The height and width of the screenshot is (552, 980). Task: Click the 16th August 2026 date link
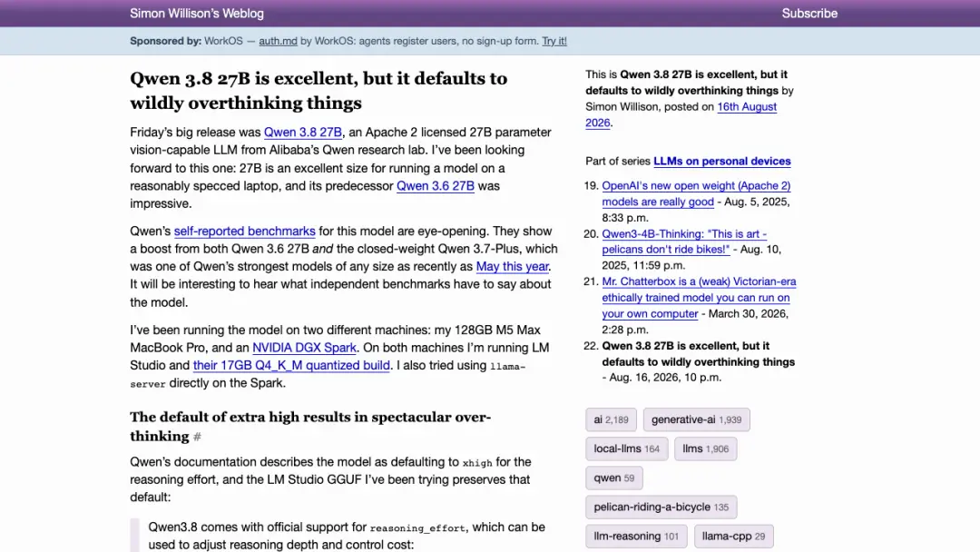681,115
